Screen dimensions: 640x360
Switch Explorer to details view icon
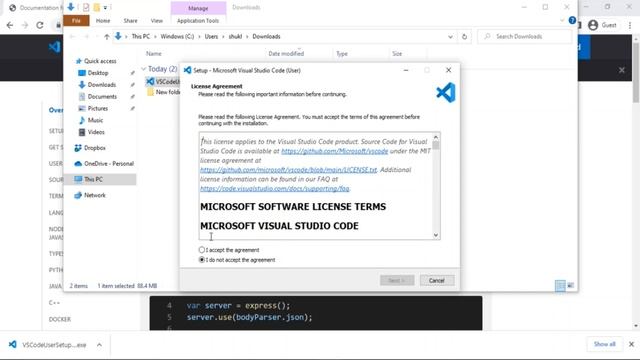point(560,286)
